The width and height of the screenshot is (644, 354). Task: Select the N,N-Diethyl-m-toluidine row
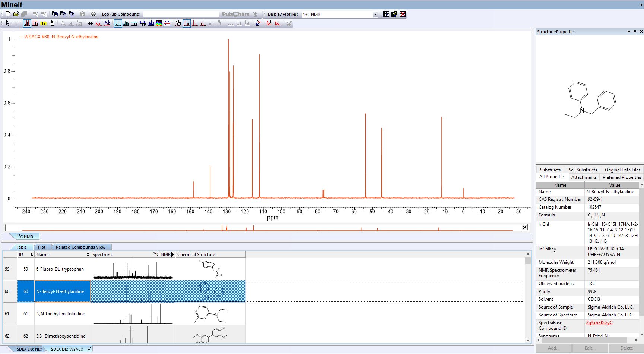point(60,314)
